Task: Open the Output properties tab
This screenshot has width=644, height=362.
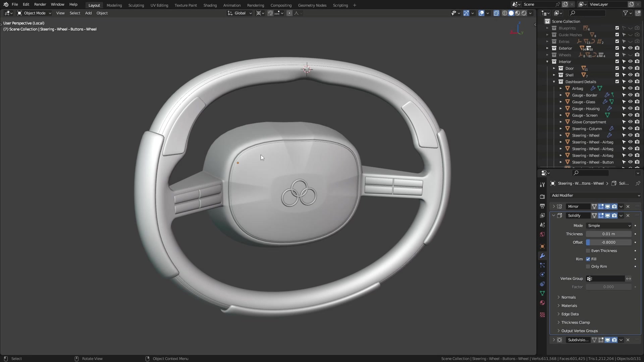Action: point(542,206)
